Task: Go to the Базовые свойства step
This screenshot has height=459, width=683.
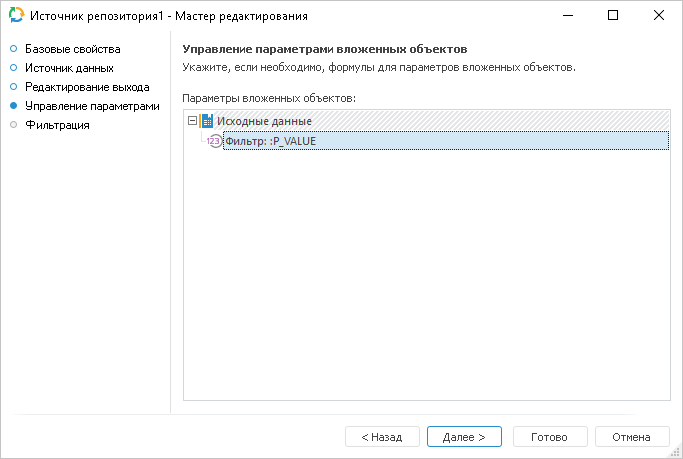Action: [x=72, y=49]
